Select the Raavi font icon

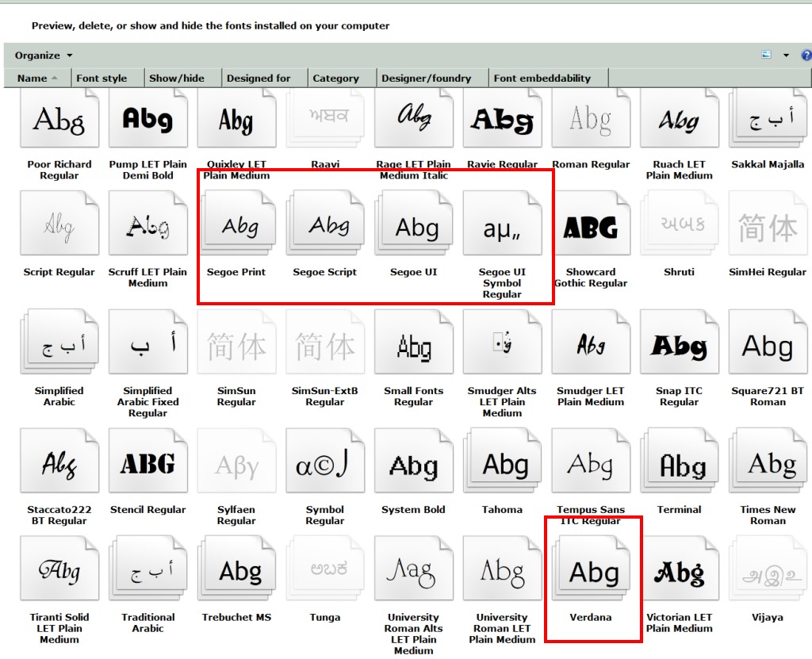[325, 118]
